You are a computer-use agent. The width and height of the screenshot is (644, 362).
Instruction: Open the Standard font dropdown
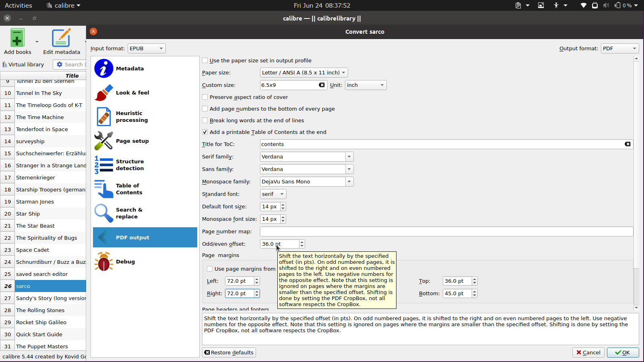tap(273, 194)
